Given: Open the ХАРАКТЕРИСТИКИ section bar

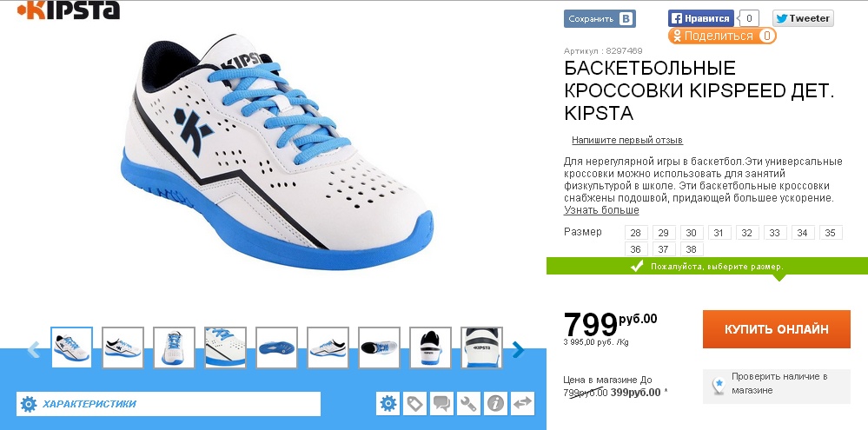Looking at the screenshot, I should (169, 403).
